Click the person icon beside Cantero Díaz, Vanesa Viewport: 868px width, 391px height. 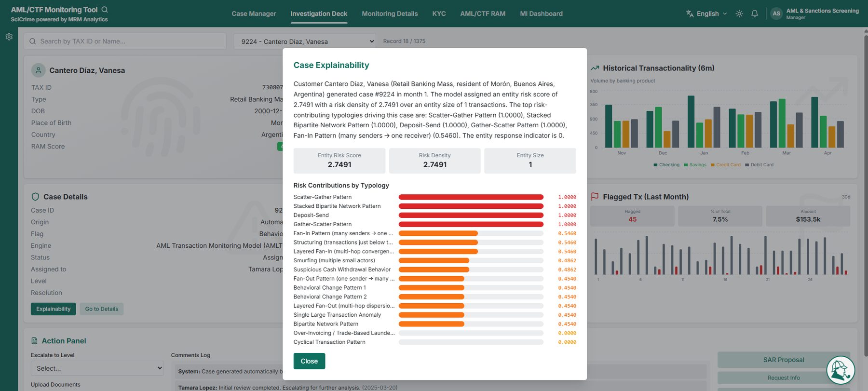(39, 70)
